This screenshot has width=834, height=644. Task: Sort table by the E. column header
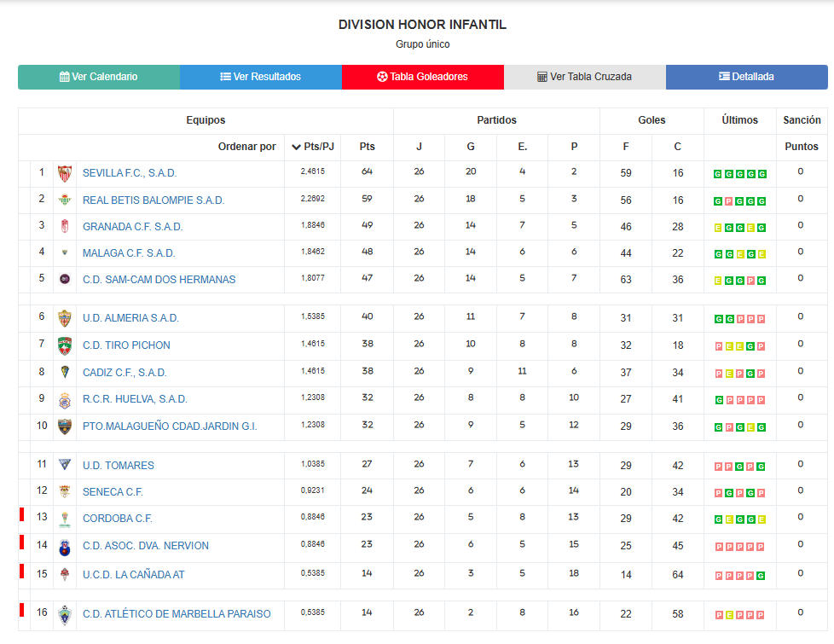point(522,147)
